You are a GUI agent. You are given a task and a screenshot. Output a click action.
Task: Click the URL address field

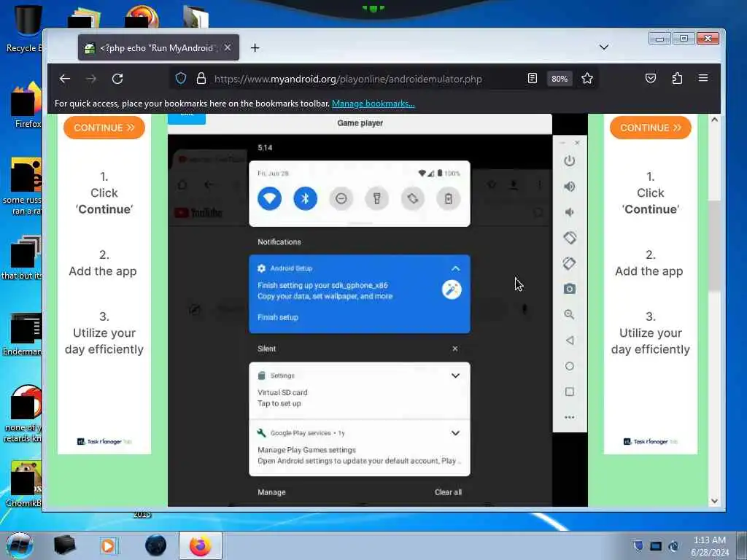pos(348,79)
